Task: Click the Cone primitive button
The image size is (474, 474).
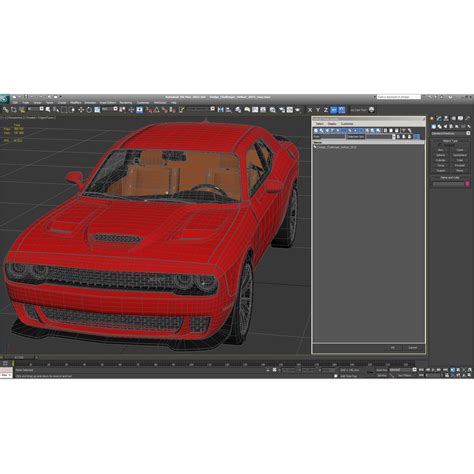Action: (460, 150)
